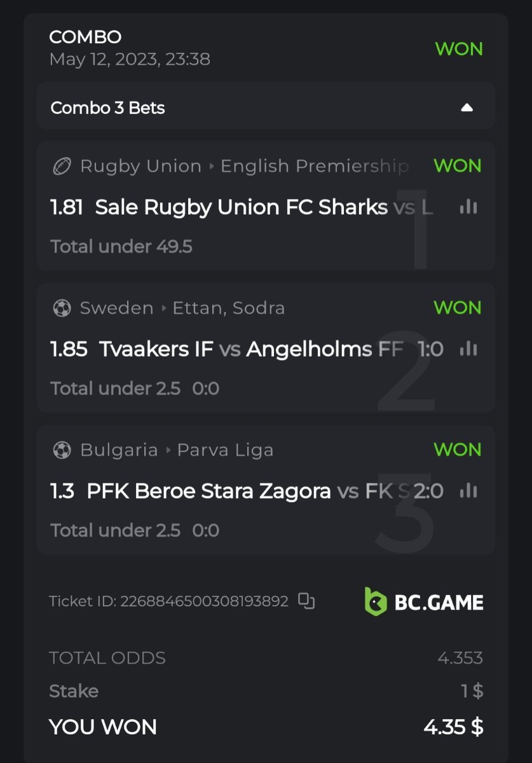
Task: Click the Rugby Union category label
Action: (x=140, y=167)
